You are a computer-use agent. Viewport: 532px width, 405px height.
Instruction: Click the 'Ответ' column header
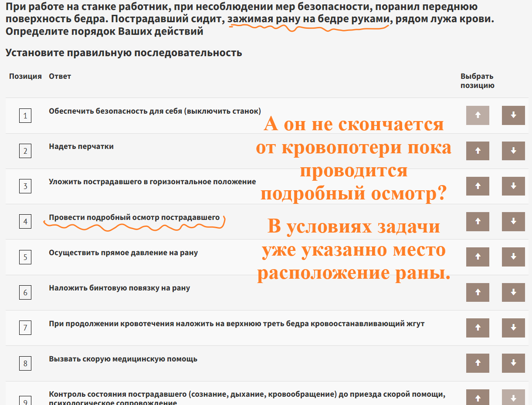tap(60, 76)
